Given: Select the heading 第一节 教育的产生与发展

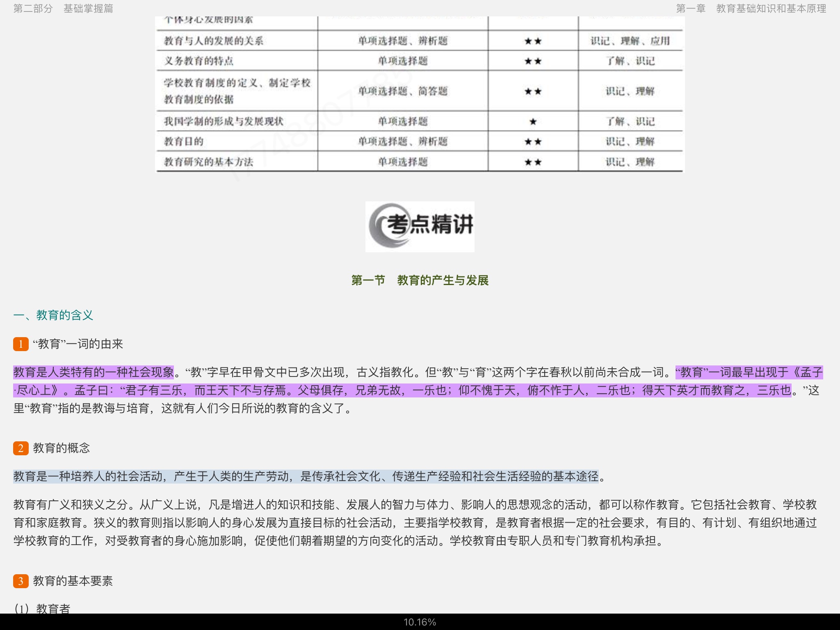Looking at the screenshot, I should coord(420,280).
